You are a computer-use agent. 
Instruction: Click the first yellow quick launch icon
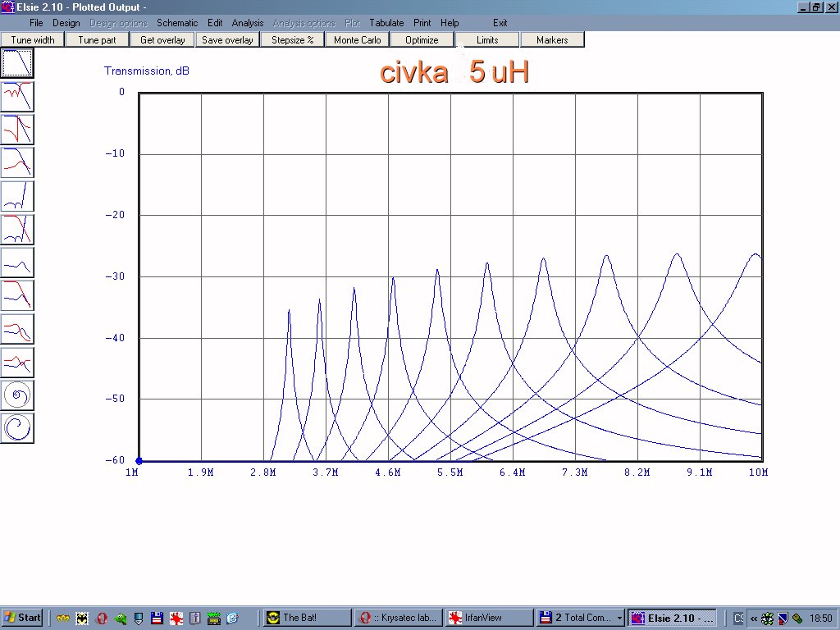tap(62, 619)
